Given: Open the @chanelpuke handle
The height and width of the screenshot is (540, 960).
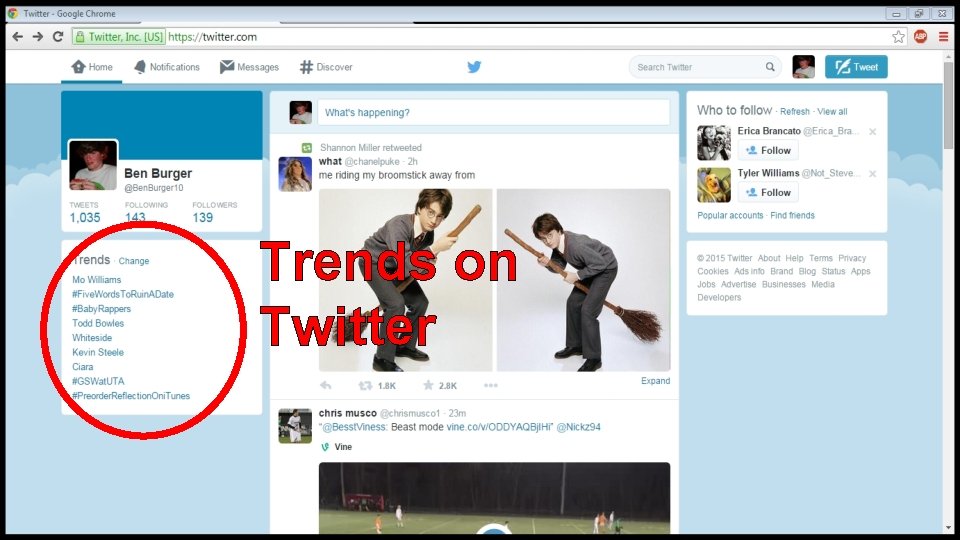Looking at the screenshot, I should click(x=372, y=162).
